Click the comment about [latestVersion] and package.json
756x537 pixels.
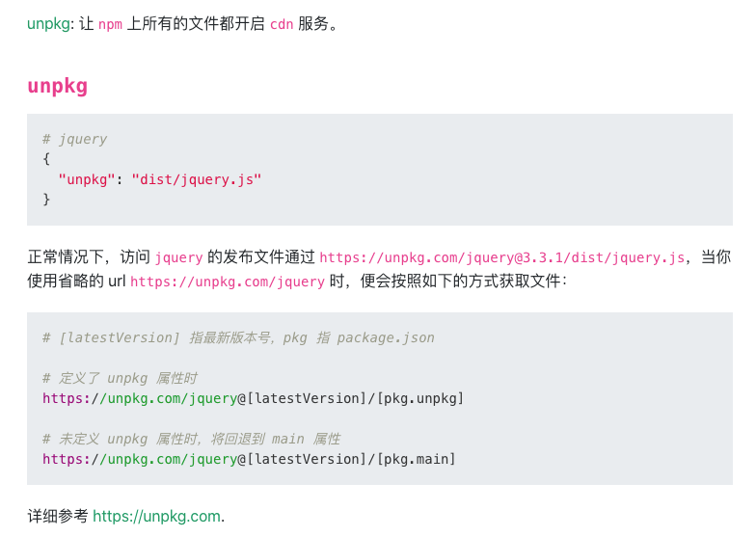[239, 337]
